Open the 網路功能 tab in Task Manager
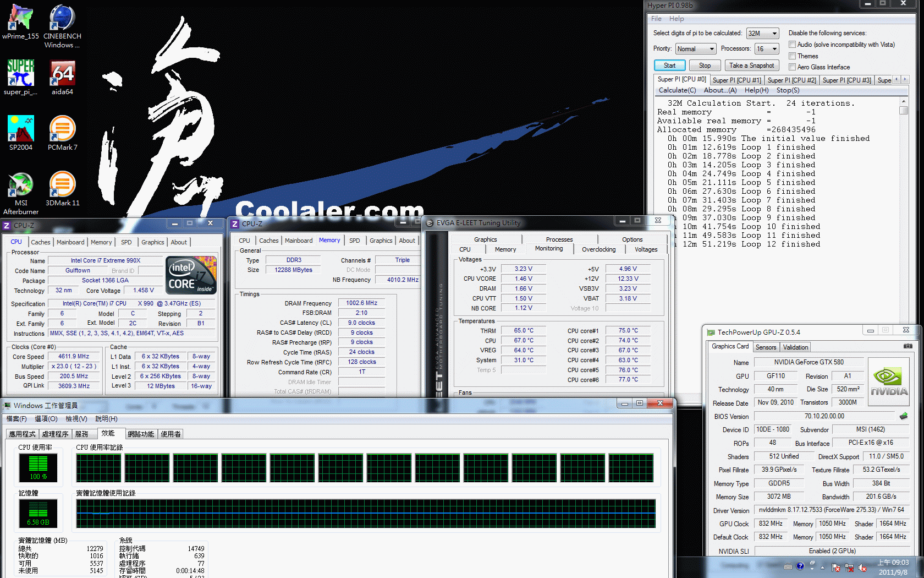Screen dimensions: 924x578 [x=141, y=434]
